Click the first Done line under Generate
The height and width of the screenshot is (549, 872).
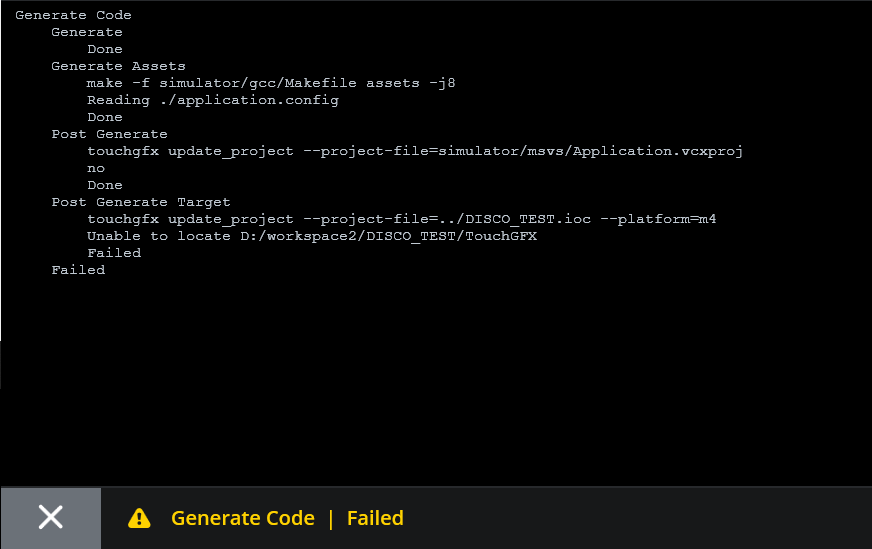(105, 49)
